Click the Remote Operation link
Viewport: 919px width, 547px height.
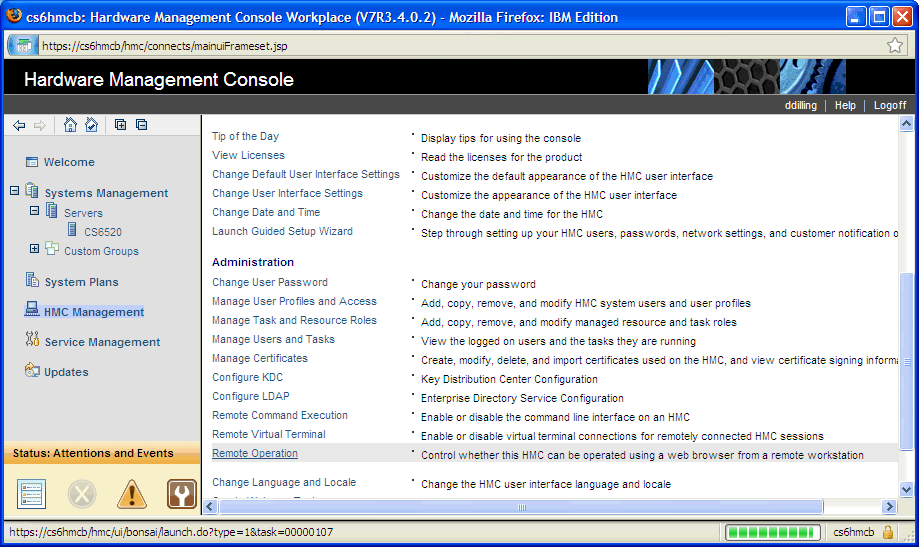coord(255,453)
